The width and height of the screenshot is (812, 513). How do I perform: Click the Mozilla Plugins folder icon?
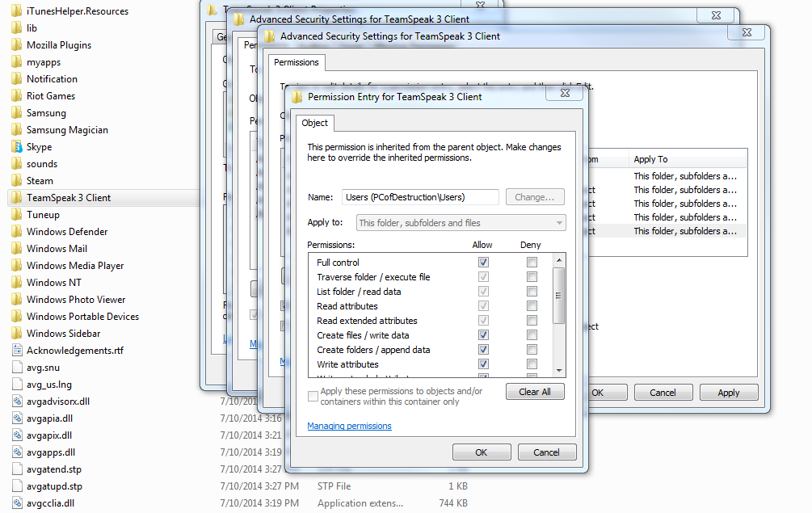click(17, 45)
